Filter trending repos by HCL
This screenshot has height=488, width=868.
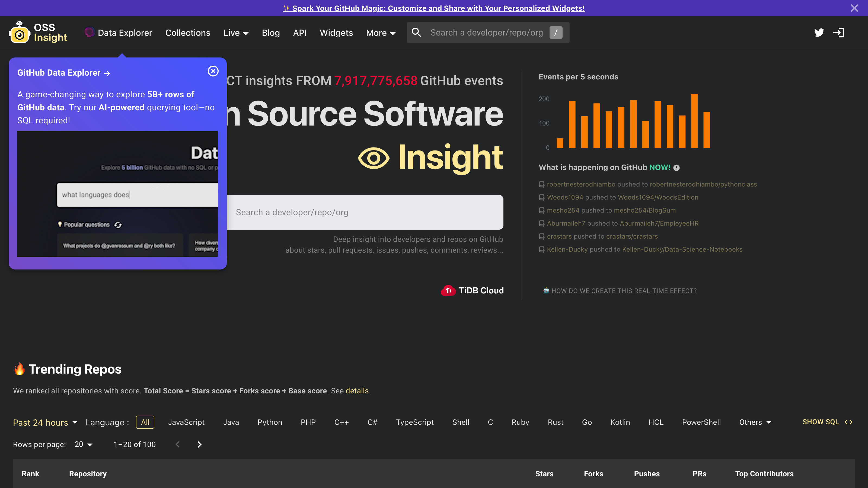[x=656, y=422]
